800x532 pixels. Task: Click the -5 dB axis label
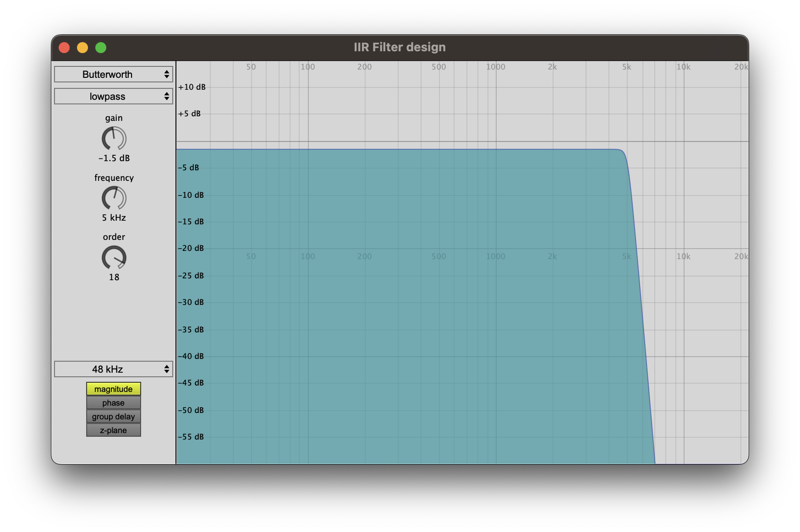189,168
